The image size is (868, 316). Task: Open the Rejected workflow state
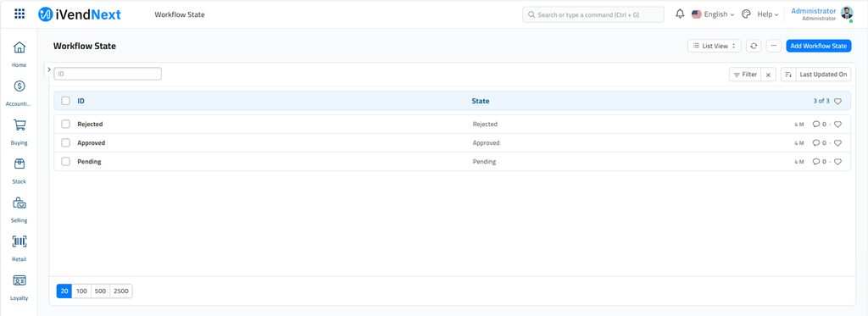(x=90, y=124)
